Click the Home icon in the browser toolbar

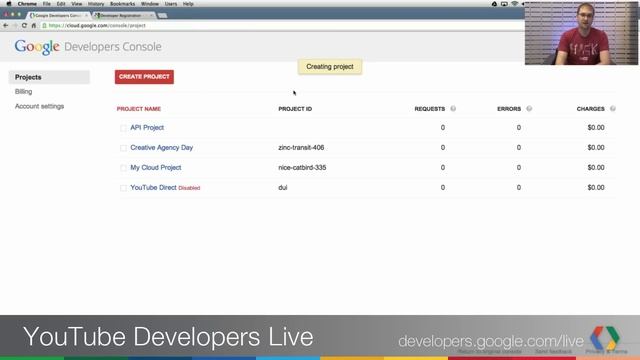[x=34, y=25]
